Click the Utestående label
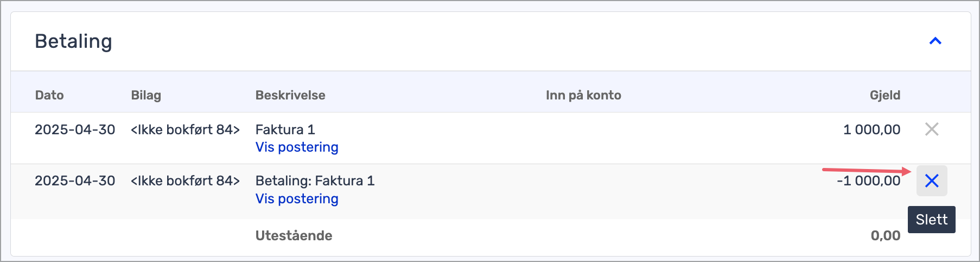Screen dimensions: 980x262 (x=294, y=235)
